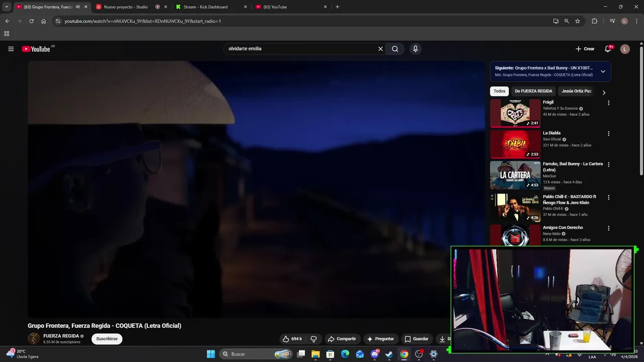Open Amigos Con Derecho video title
Image resolution: width=644 pixels, height=362 pixels.
click(562, 228)
